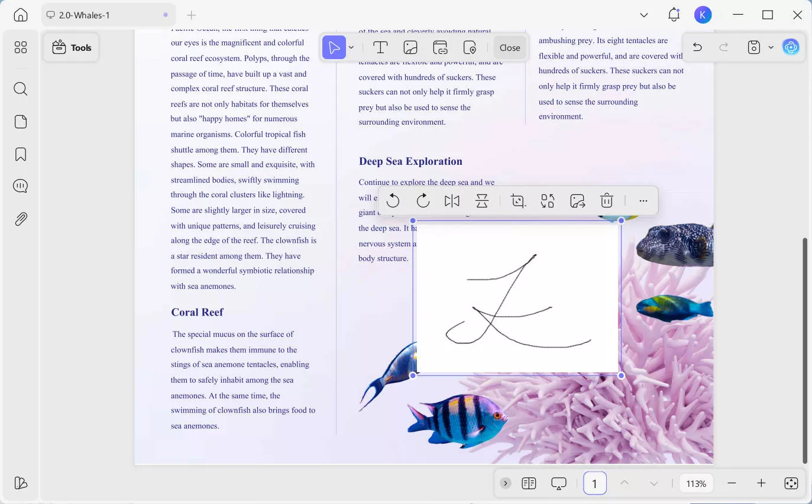
Task: Click the Deep Sea Exploration heading
Action: point(410,161)
